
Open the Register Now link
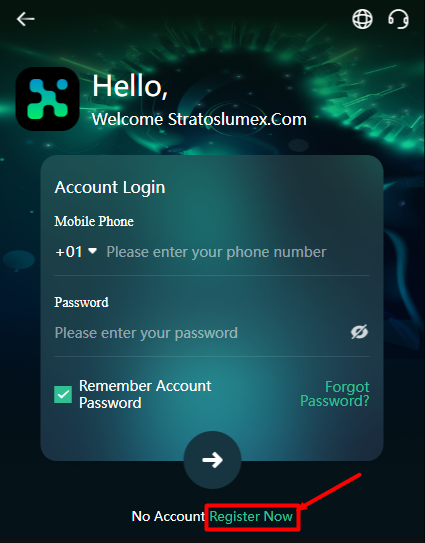point(251,516)
